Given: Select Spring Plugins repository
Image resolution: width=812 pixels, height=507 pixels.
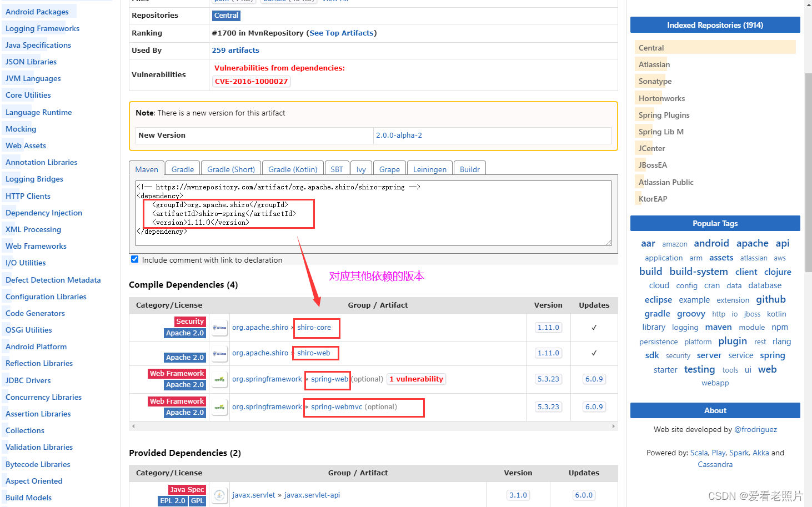Looking at the screenshot, I should (664, 115).
